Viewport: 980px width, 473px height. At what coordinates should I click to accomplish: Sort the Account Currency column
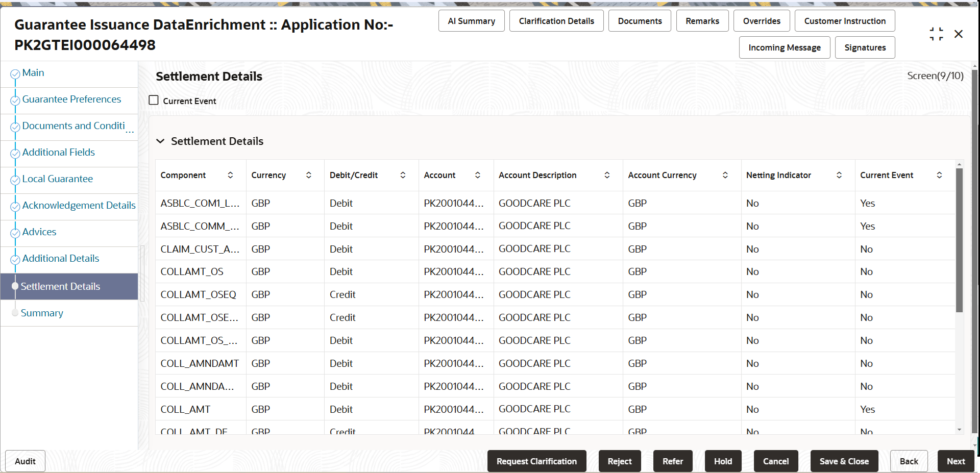click(x=725, y=175)
